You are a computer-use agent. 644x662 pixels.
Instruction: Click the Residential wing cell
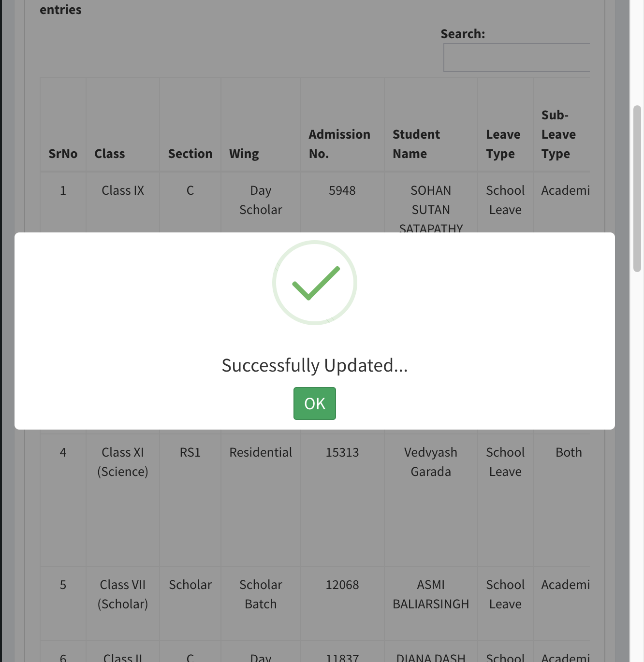261,452
